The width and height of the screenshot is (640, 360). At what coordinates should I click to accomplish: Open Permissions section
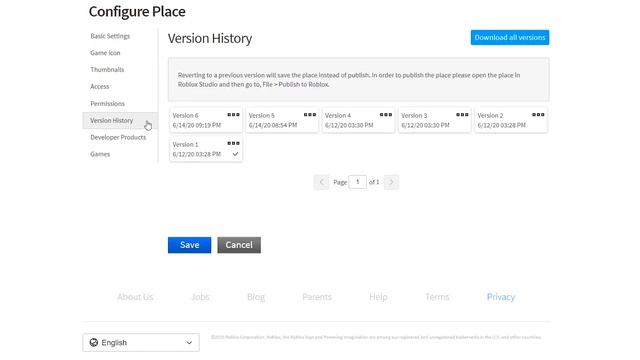108,104
